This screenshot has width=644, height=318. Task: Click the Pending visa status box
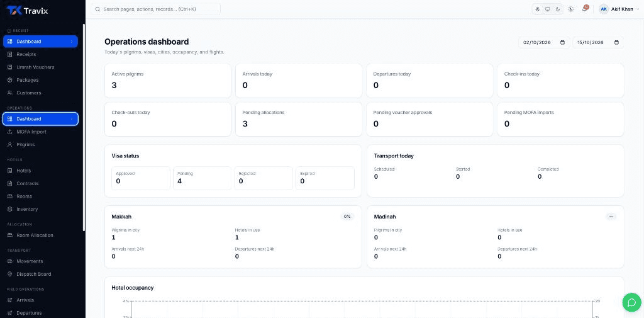[x=202, y=178]
